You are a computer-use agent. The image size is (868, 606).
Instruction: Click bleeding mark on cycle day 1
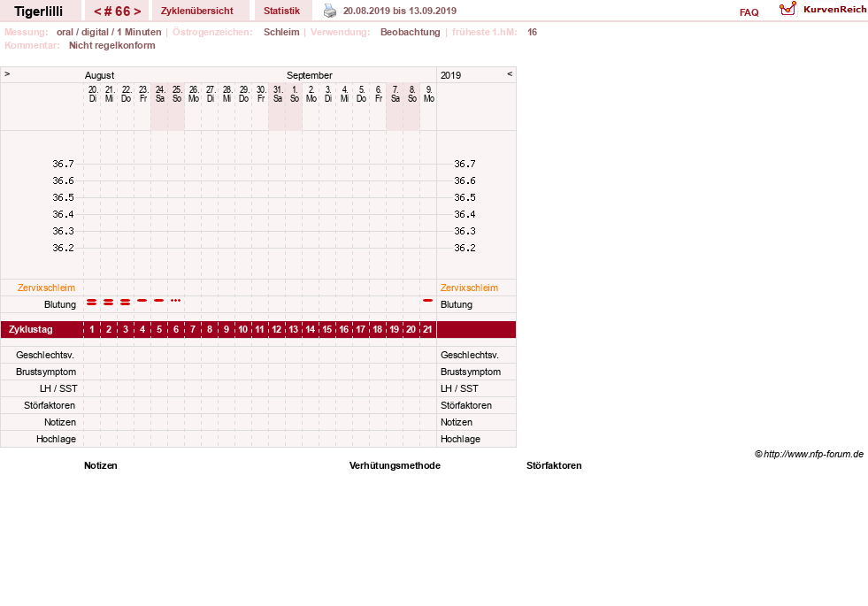(92, 303)
